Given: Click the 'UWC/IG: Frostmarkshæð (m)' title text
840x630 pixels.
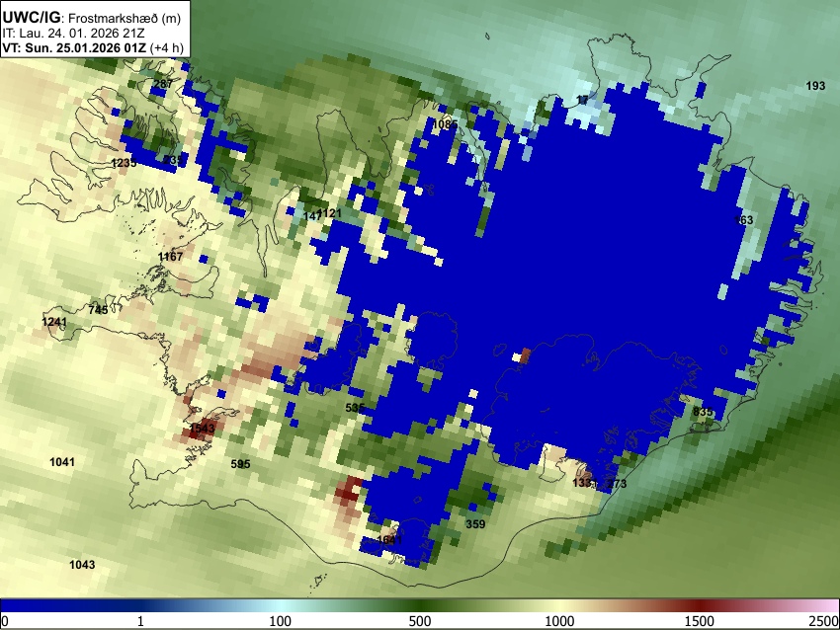Looking at the screenshot, I should click(92, 18).
